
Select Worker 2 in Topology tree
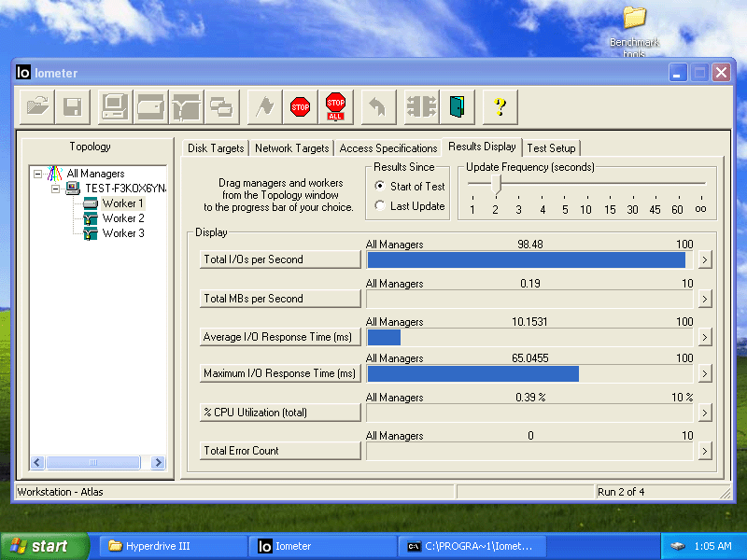point(123,218)
